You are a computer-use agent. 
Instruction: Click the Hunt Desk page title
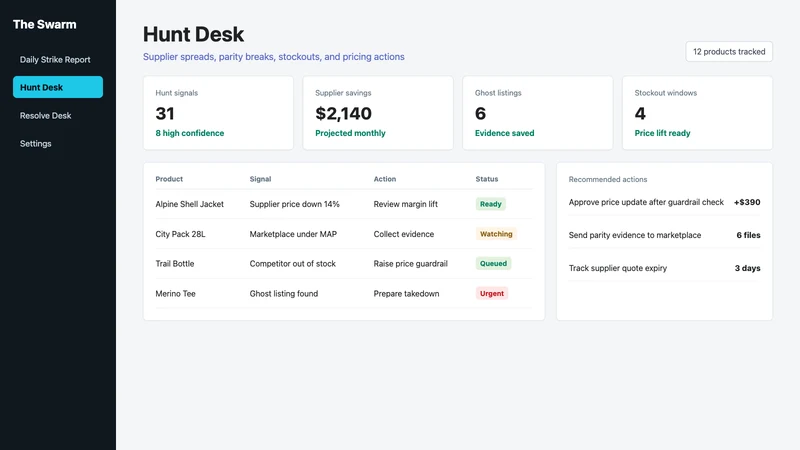(x=193, y=34)
